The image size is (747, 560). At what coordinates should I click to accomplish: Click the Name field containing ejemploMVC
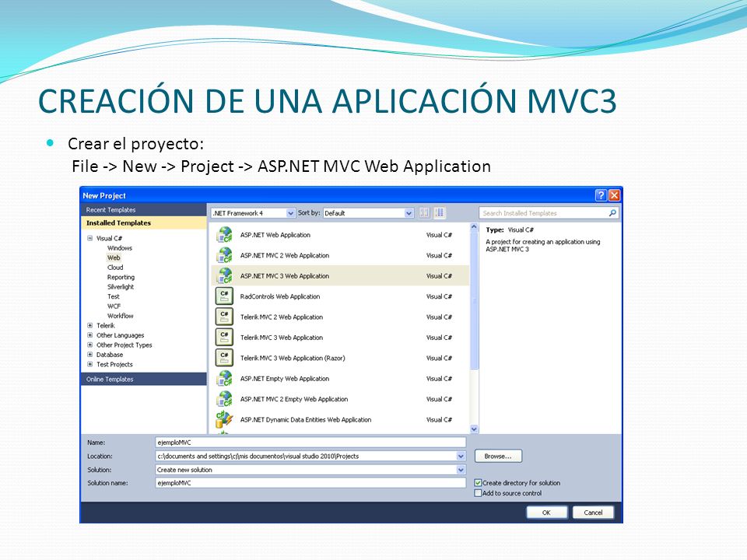coord(310,443)
